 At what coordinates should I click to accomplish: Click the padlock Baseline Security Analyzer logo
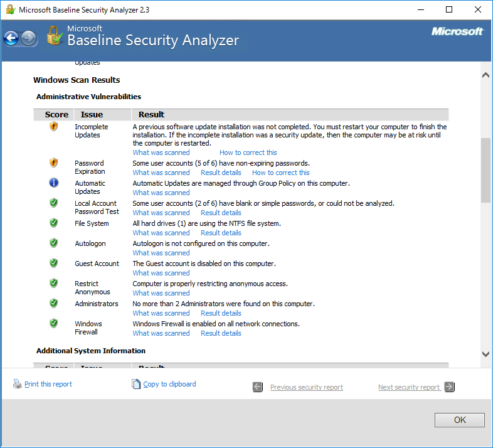[55, 36]
